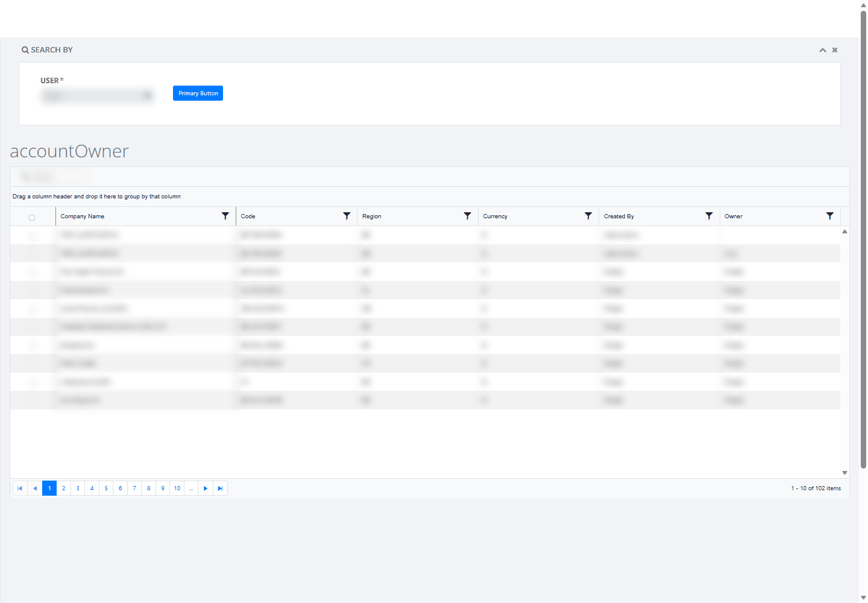Open the Created By column filter
This screenshot has height=603, width=868.
[709, 216]
